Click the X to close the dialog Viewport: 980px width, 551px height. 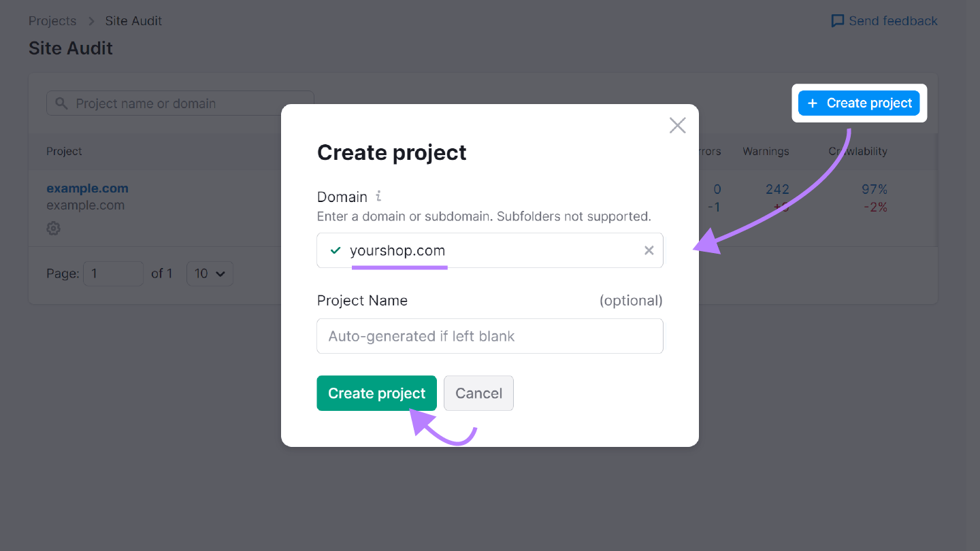[677, 125]
